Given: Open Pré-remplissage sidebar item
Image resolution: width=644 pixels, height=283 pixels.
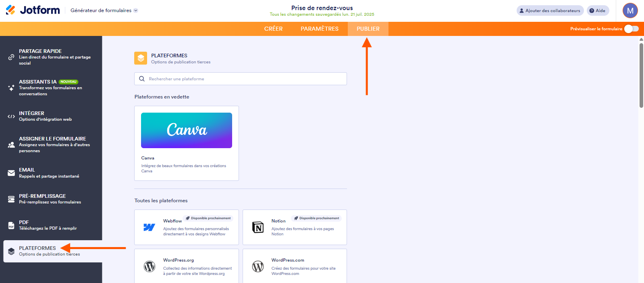Looking at the screenshot, I should [x=51, y=199].
